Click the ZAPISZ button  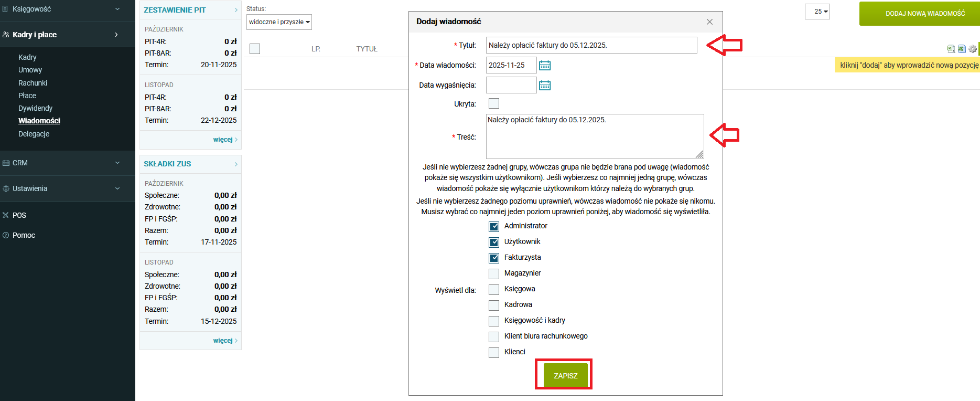click(565, 375)
